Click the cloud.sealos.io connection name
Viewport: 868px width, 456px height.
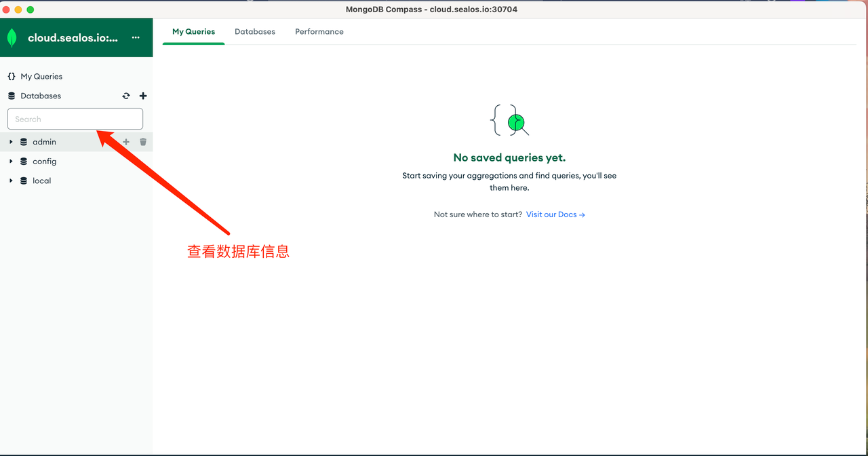pos(73,38)
